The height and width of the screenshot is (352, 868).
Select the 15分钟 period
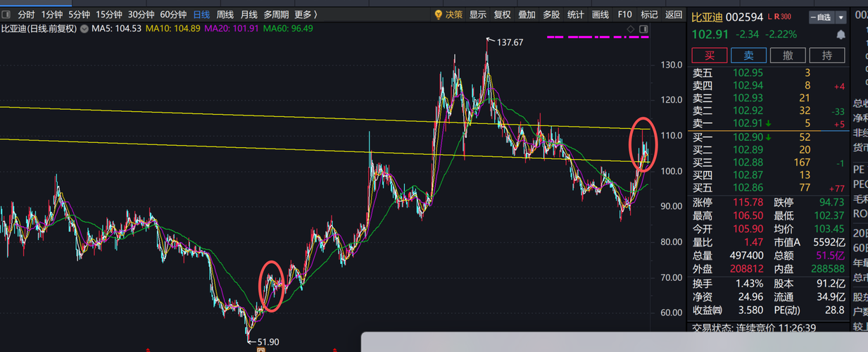(x=109, y=14)
